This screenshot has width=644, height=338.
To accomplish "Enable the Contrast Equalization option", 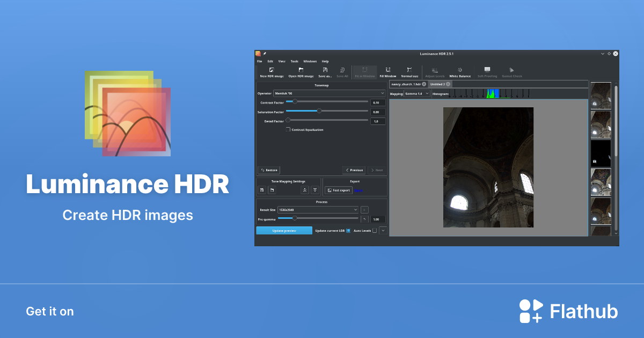I will pos(288,129).
